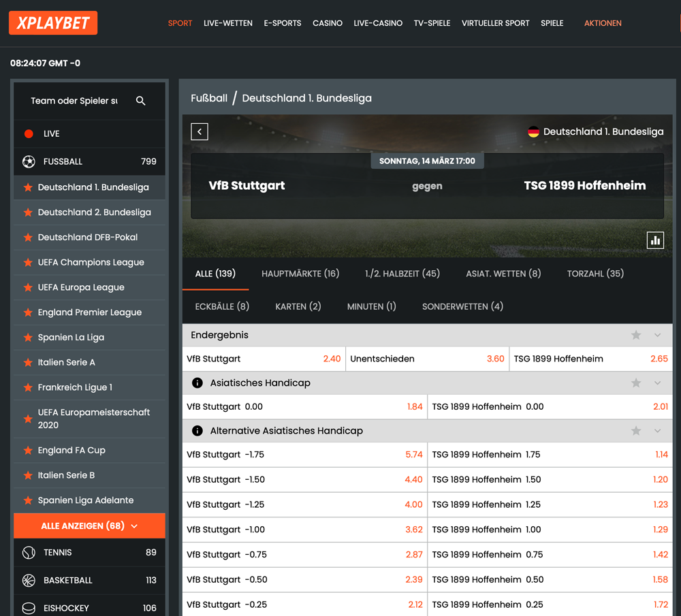Toggle the star beside Italien Serie A
Image resolution: width=681 pixels, height=616 pixels.
coord(28,363)
